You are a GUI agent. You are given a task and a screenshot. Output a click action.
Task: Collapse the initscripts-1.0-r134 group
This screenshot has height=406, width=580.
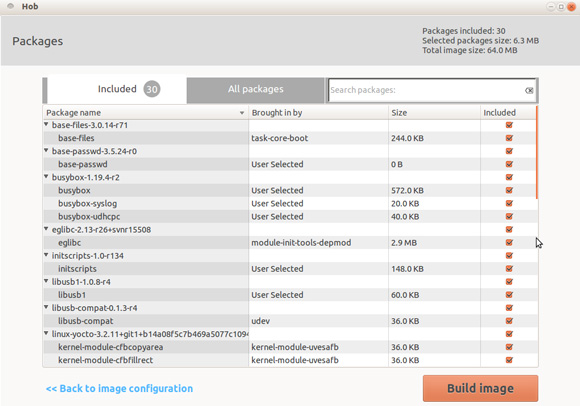[46, 255]
